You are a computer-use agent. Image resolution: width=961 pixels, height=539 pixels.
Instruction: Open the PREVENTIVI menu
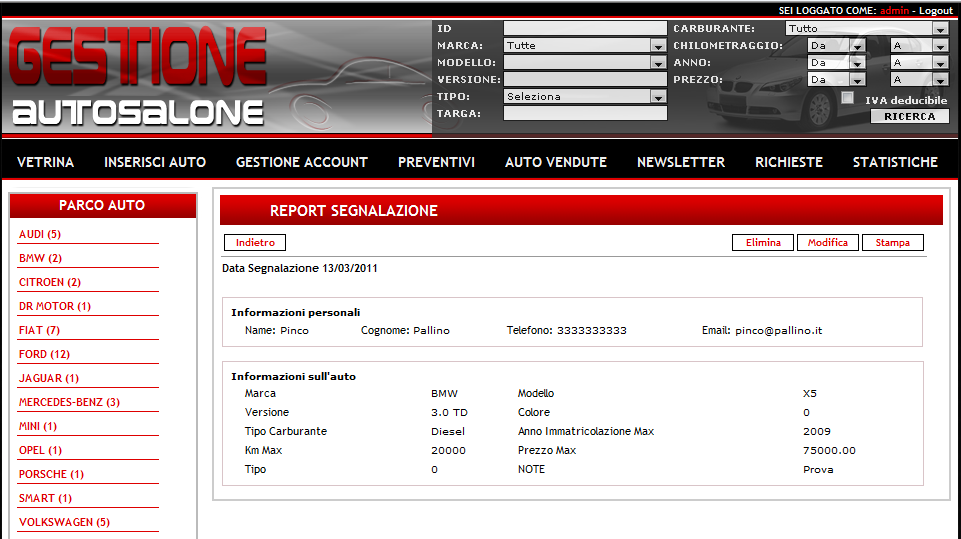click(436, 162)
